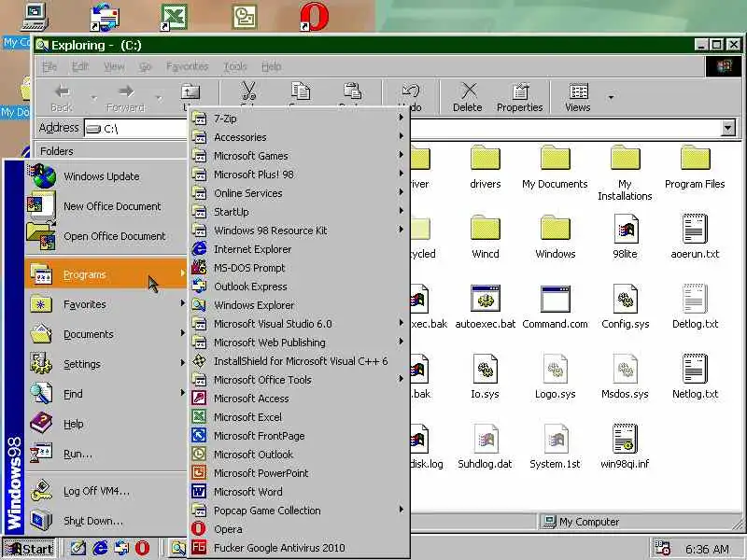Start MS-DOS Prompt
Screen dimensions: 747x560
pyautogui.click(x=299, y=268)
